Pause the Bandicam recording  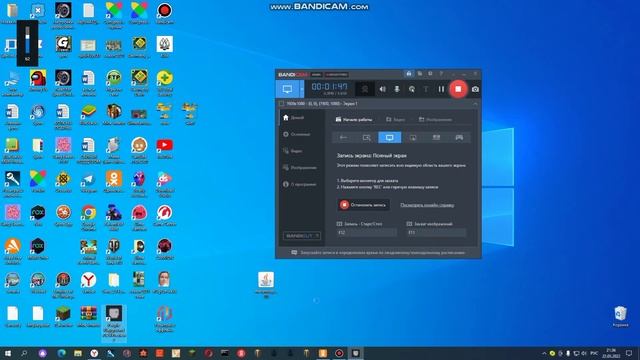tap(441, 89)
